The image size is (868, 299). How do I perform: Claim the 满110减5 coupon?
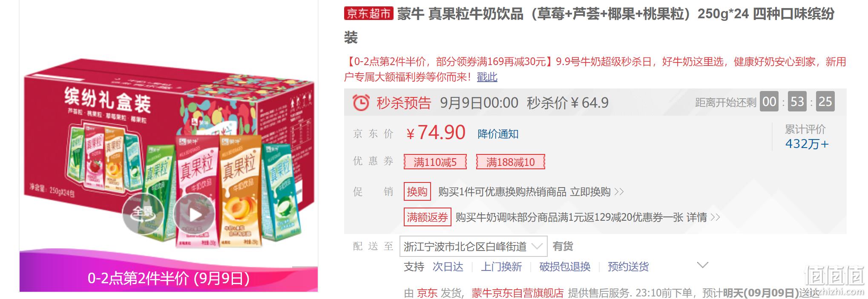tap(435, 162)
